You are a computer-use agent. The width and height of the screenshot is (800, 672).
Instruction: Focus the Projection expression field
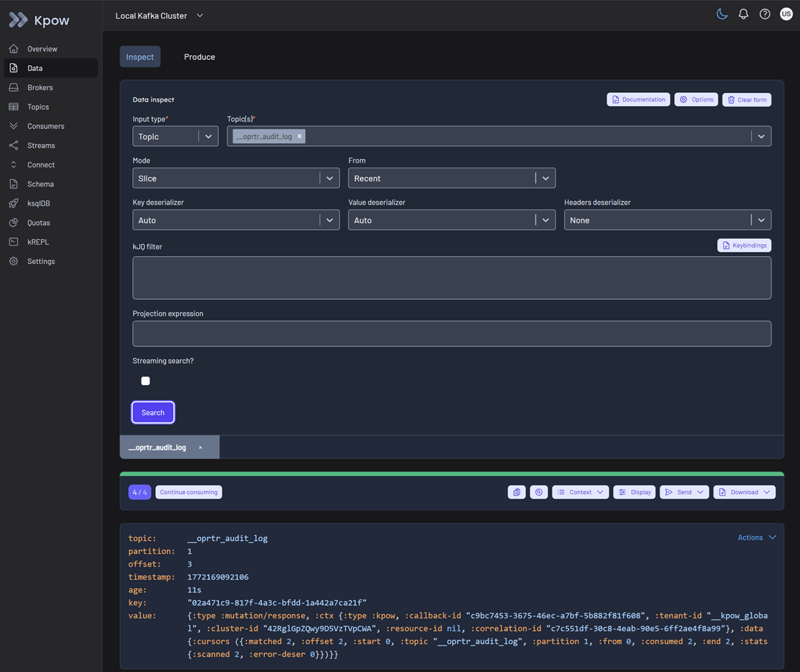click(452, 333)
